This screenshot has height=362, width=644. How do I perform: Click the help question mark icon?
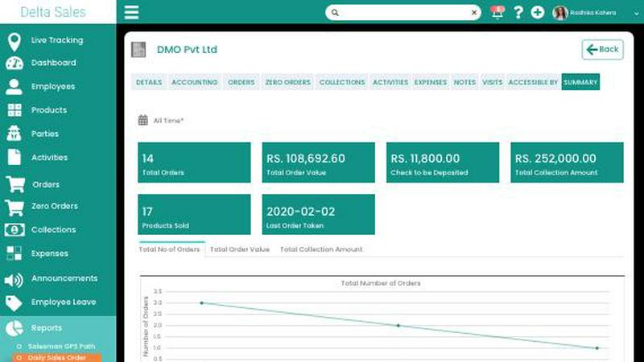(518, 12)
